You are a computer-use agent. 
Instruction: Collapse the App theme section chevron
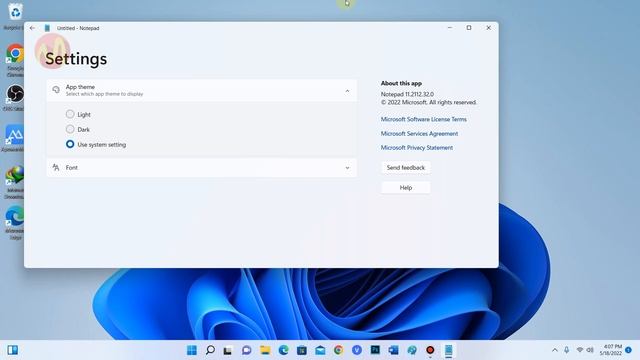tap(347, 91)
